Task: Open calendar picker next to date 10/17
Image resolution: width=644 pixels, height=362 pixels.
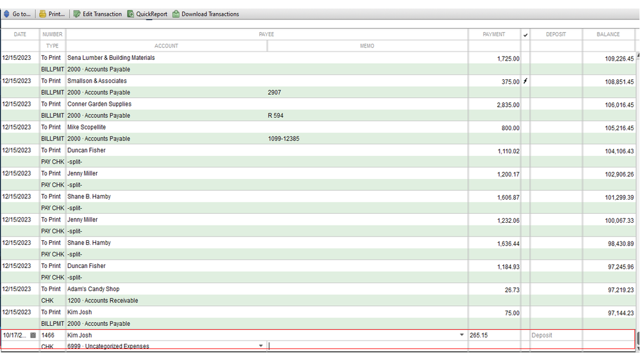Action: tap(34, 336)
